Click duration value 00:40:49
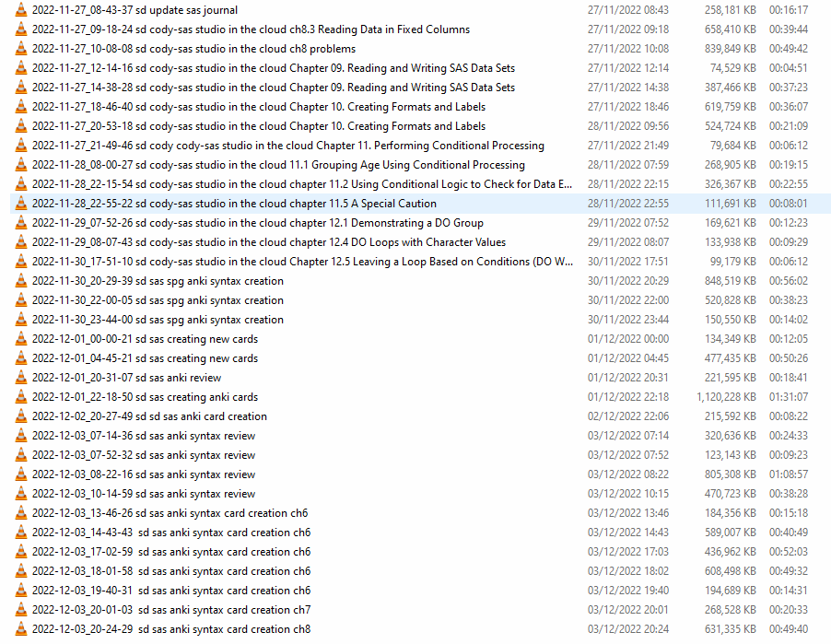The width and height of the screenshot is (831, 644). coord(789,533)
